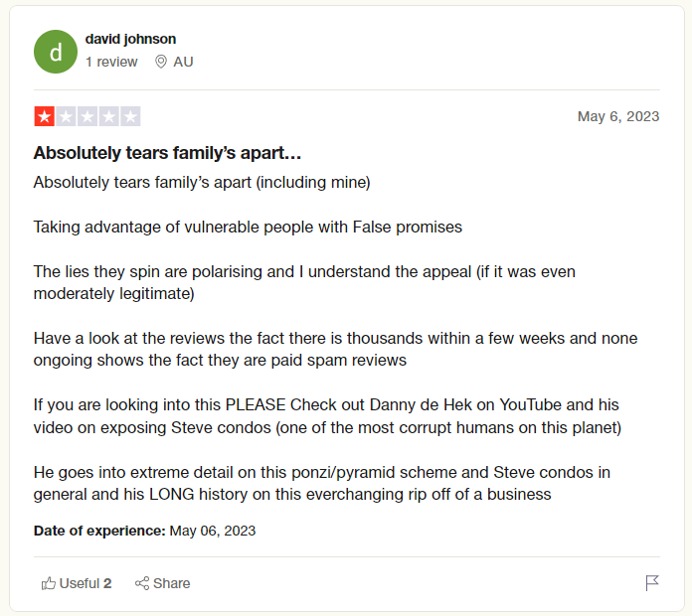The width and height of the screenshot is (692, 616).
Task: Click the paragraph mentioning Danny de Hek
Action: [327, 416]
